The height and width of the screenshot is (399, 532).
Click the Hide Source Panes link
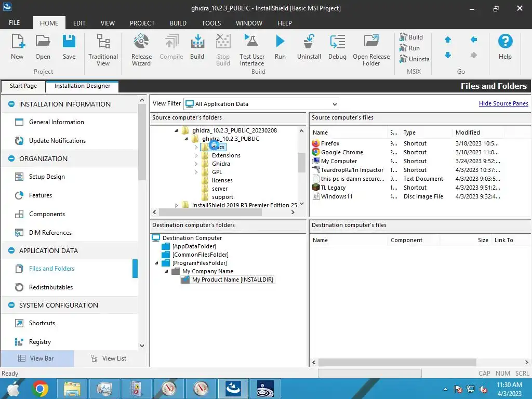[503, 103]
